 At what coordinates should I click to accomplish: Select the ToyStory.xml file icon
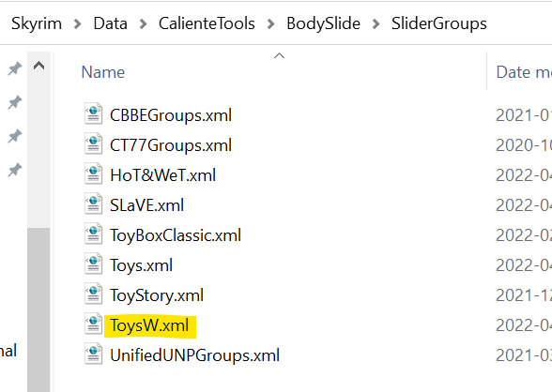(x=93, y=294)
